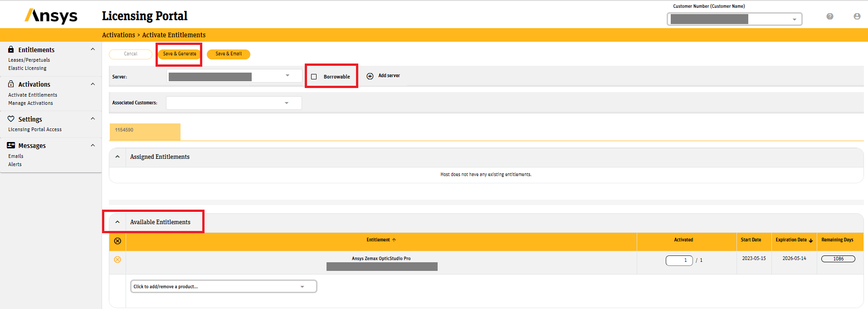Click the Messages card icon
Image resolution: width=868 pixels, height=309 pixels.
11,145
